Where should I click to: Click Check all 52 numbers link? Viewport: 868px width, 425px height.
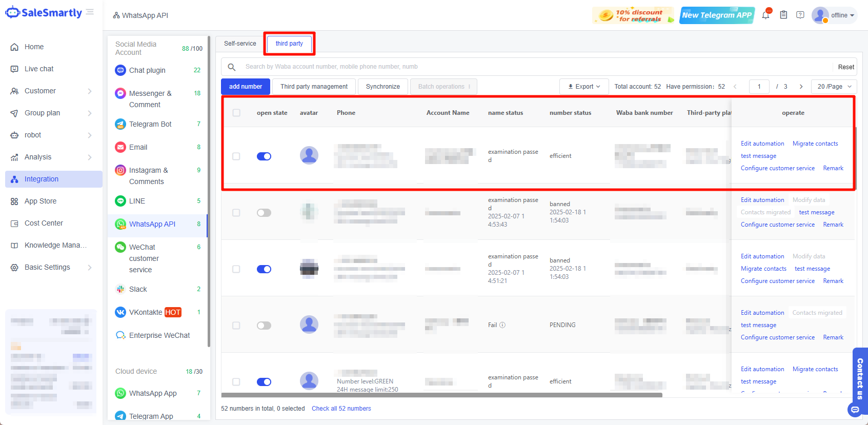(341, 409)
